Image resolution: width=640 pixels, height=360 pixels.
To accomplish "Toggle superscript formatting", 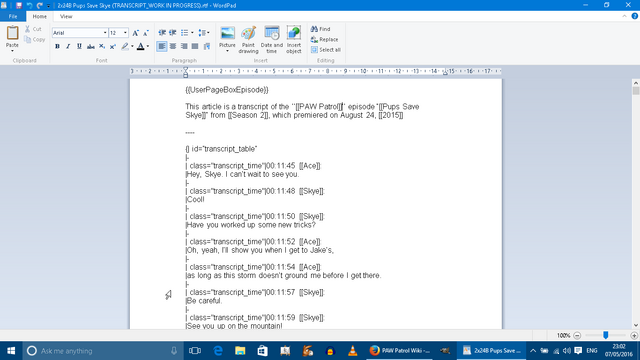I will [113, 47].
